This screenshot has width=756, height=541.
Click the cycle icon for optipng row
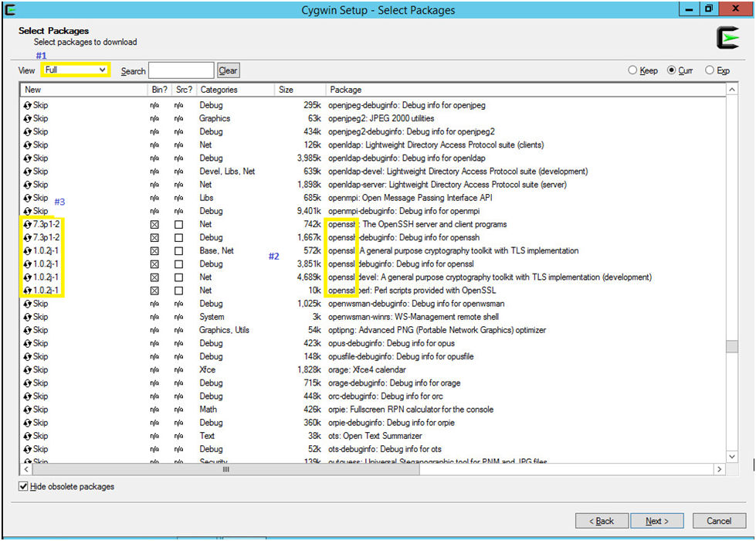tap(28, 330)
